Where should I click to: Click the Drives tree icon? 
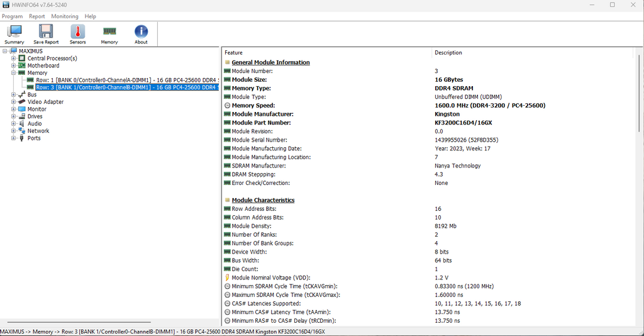point(22,116)
